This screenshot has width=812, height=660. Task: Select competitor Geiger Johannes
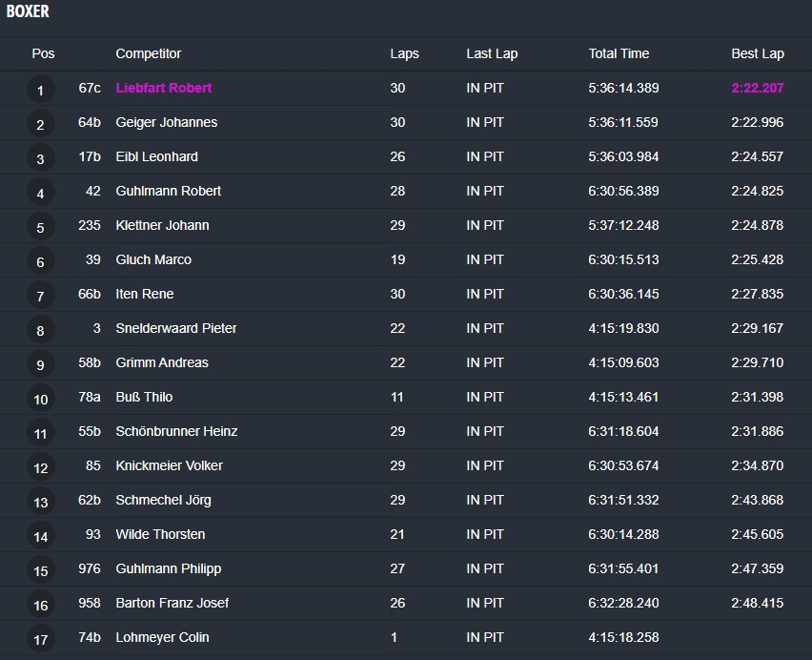pos(166,122)
